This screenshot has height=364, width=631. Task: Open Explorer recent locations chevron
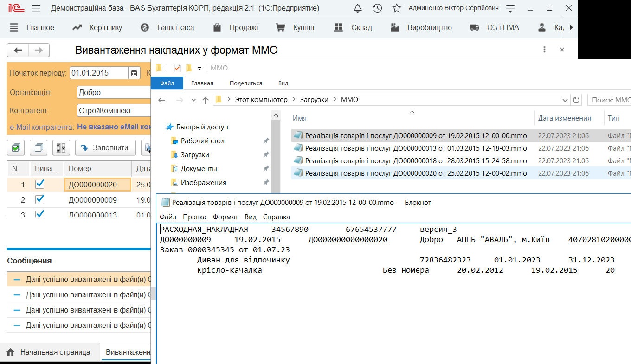coord(194,100)
